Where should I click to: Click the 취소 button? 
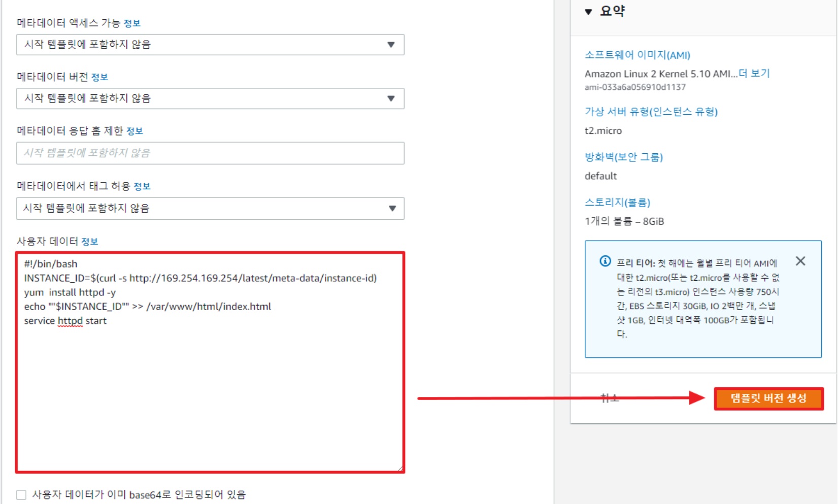[x=610, y=398]
